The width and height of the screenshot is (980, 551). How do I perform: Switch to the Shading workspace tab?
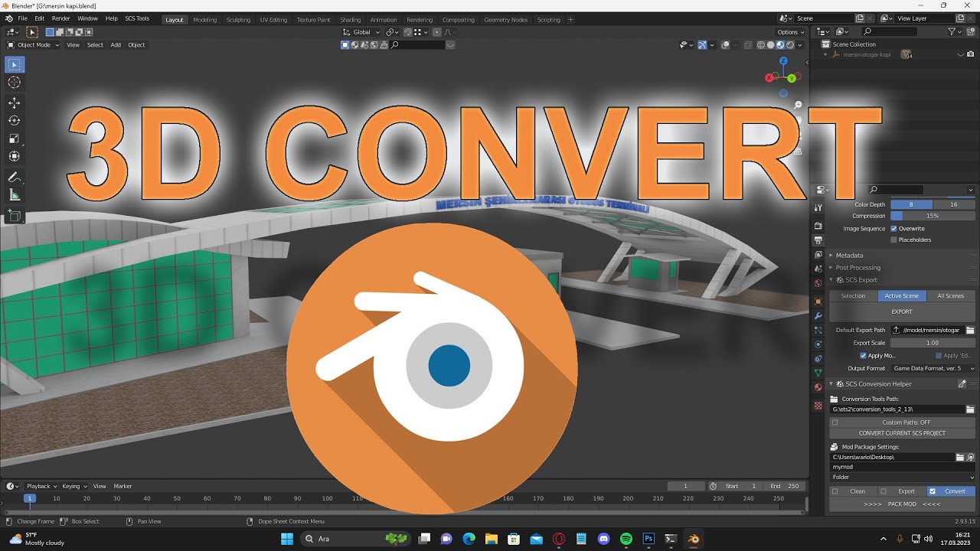click(350, 19)
